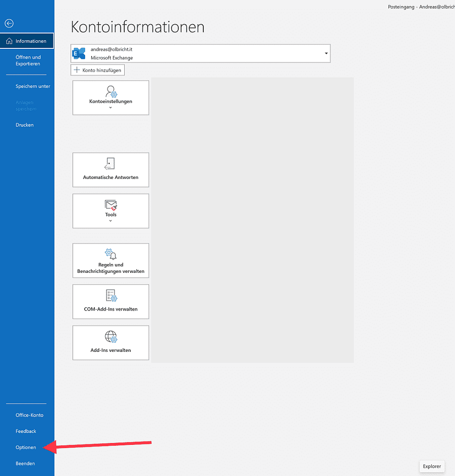
Task: Click the Kontoinformationen heading
Action: click(x=138, y=26)
